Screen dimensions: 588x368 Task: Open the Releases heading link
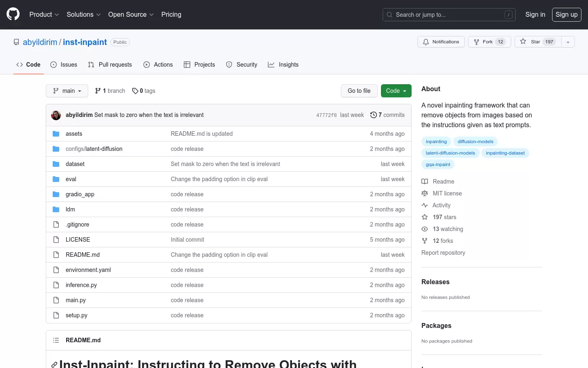point(435,282)
